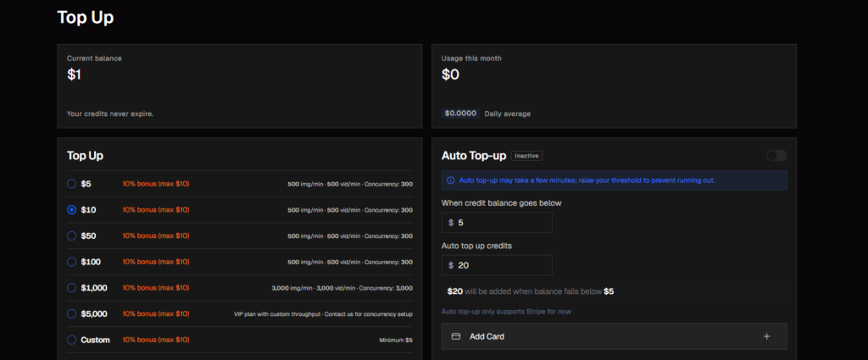The image size is (868, 360).
Task: Choose the $50 top up amount
Action: coord(71,236)
